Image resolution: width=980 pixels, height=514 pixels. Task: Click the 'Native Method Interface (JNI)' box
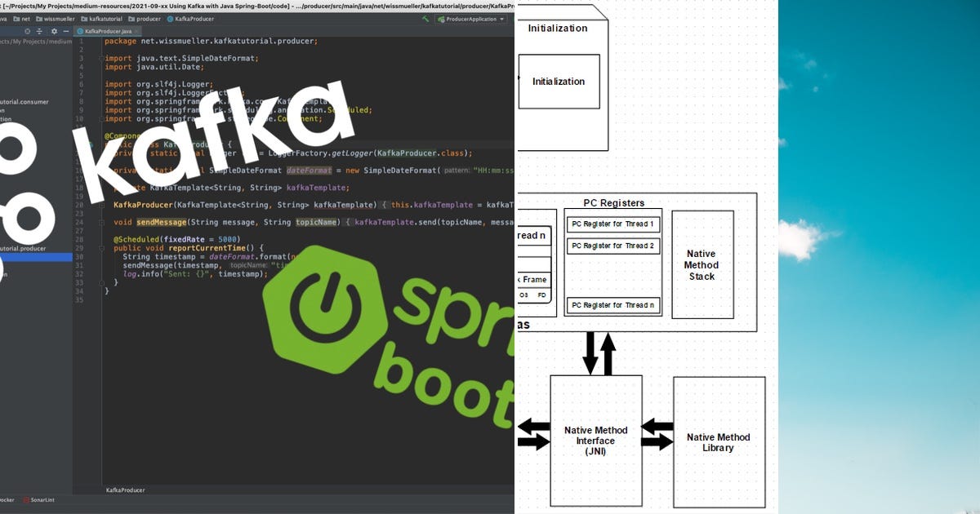596,441
